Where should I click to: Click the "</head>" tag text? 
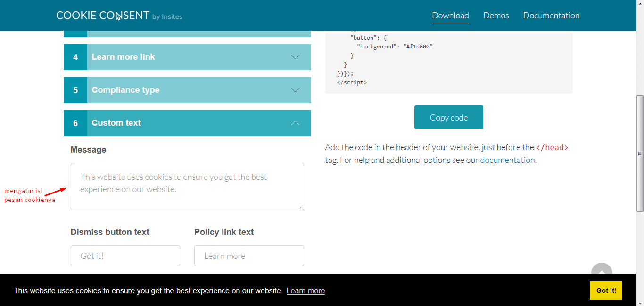pyautogui.click(x=552, y=147)
